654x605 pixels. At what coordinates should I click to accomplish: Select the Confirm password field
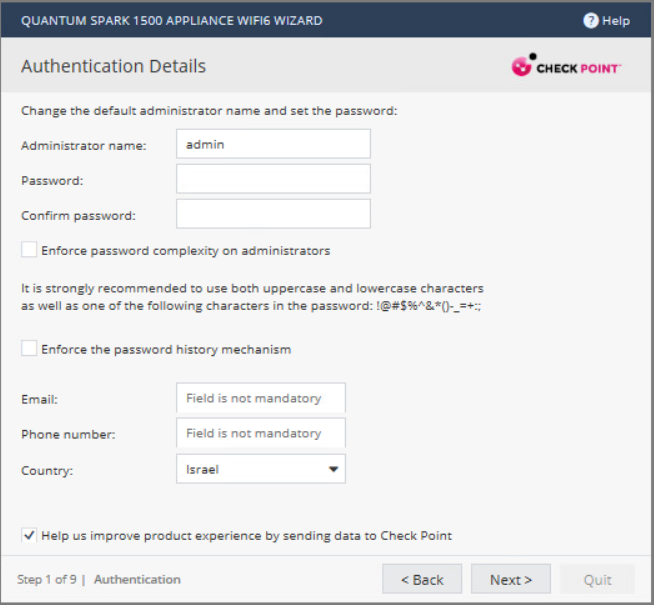273,214
